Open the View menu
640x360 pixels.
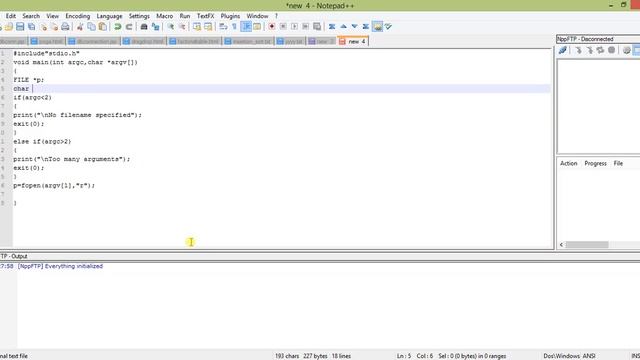[52, 16]
